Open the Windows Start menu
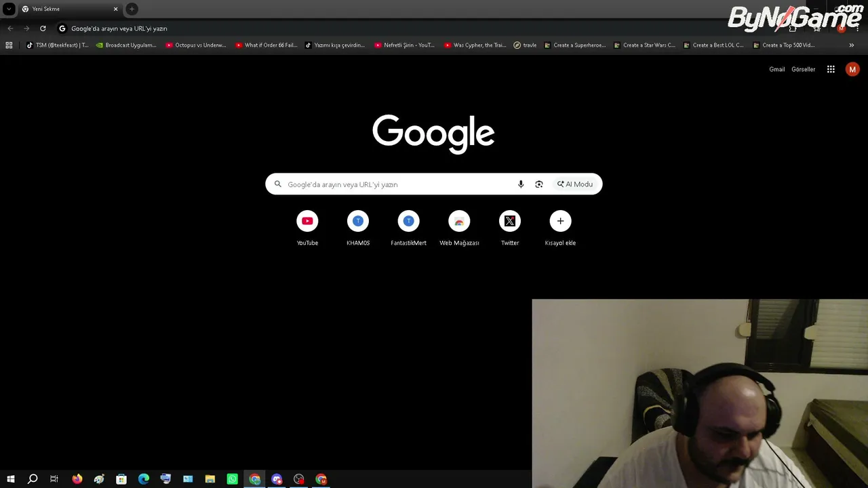Screen dimensions: 868x488 pyautogui.click(x=10, y=479)
